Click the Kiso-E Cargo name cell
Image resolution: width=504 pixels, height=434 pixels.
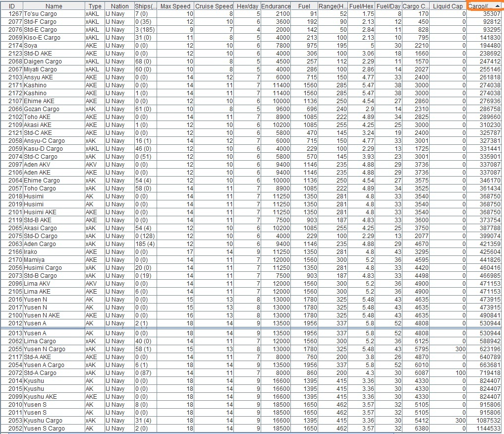click(54, 38)
